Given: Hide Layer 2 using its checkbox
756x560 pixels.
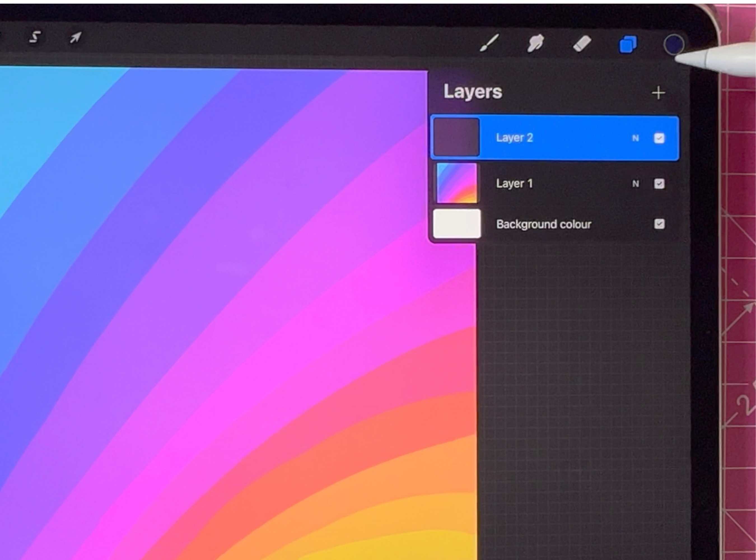Looking at the screenshot, I should pyautogui.click(x=659, y=138).
